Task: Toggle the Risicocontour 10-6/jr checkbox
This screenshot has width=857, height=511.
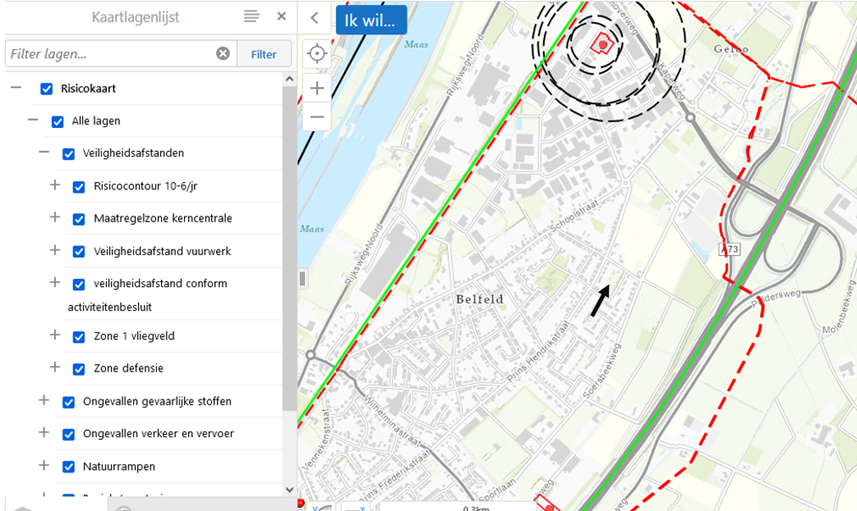Action: click(79, 187)
